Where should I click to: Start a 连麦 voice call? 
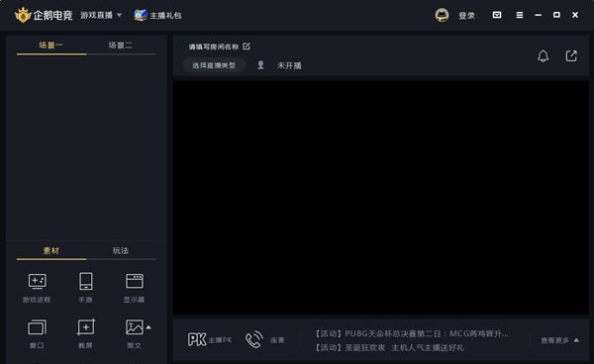coord(264,340)
